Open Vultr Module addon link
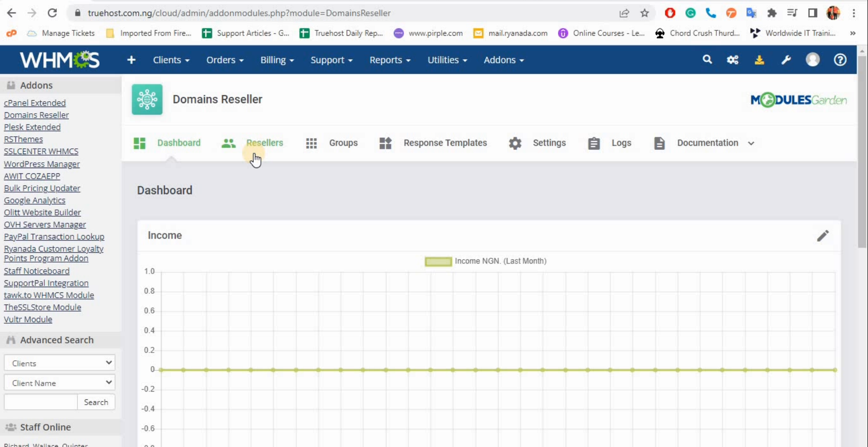The height and width of the screenshot is (447, 868). click(x=28, y=319)
